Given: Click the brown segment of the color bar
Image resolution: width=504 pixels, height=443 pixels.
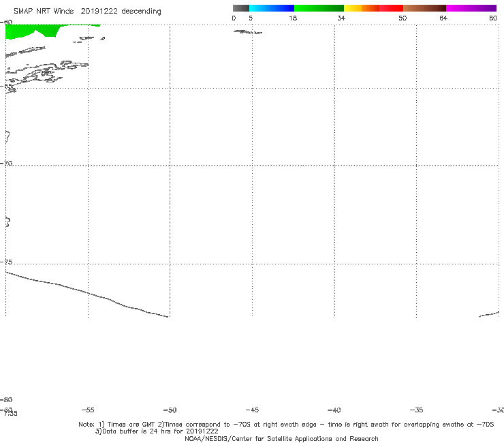Looking at the screenshot, I should [x=424, y=8].
